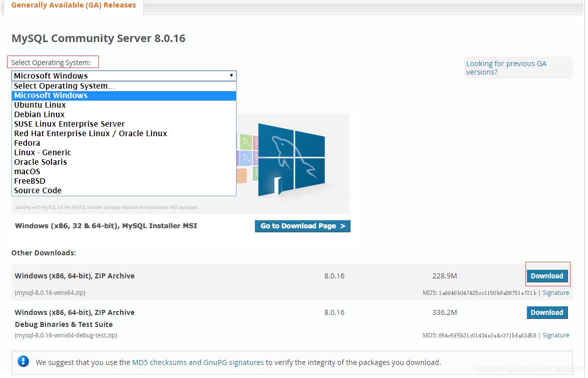Open Signature link for mysql-8.0.16-winx64.zip

point(555,293)
